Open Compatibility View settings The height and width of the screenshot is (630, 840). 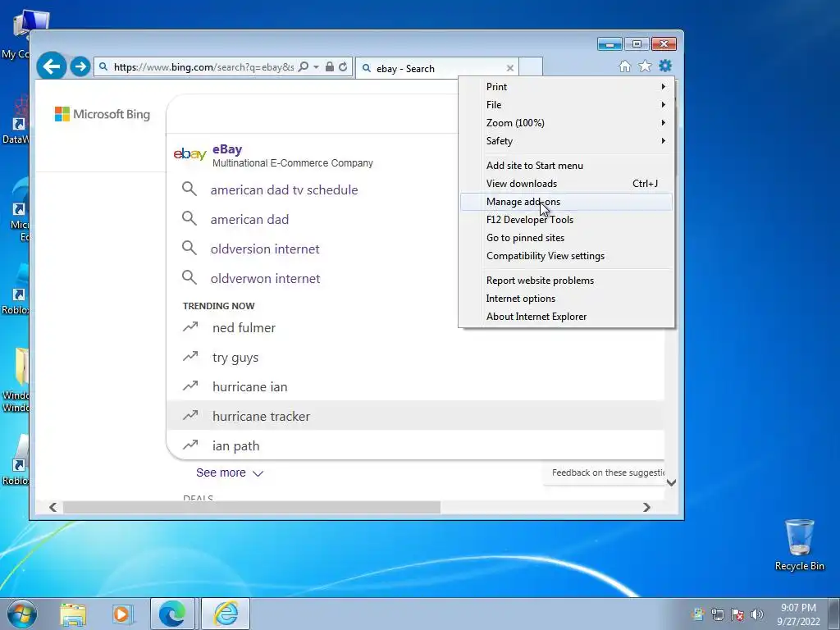(566, 256)
